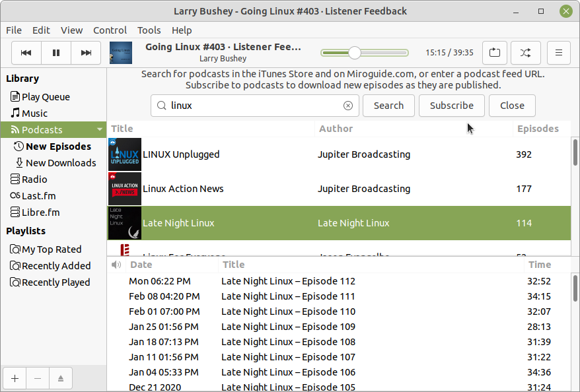This screenshot has width=580, height=392.
Task: Open the Recently Played playlist
Action: point(54,282)
